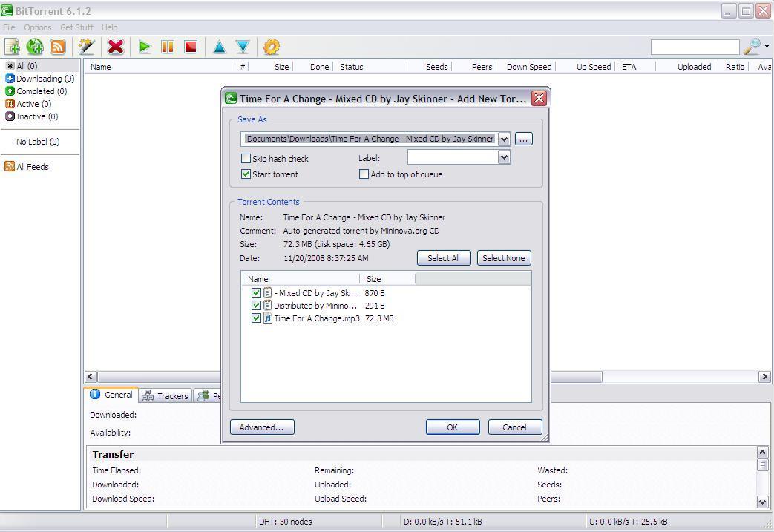Image resolution: width=774 pixels, height=532 pixels.
Task: Sort the torrent list by ETA column
Action: (636, 67)
